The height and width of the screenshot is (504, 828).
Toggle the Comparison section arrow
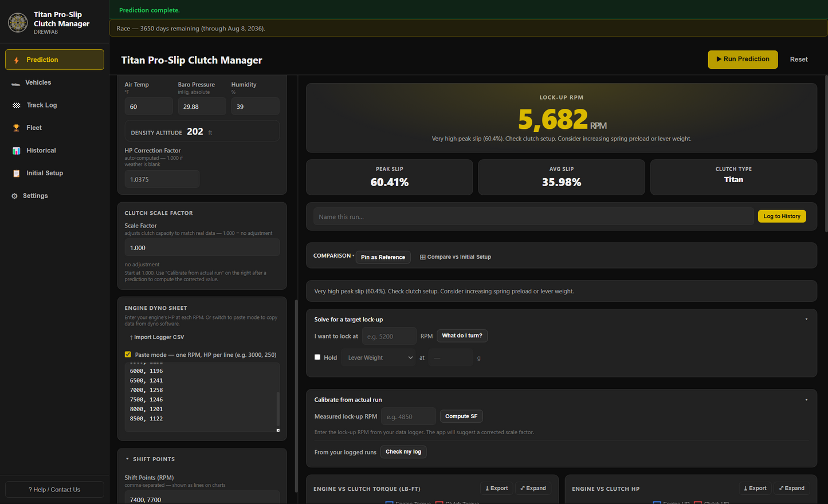[x=353, y=256]
